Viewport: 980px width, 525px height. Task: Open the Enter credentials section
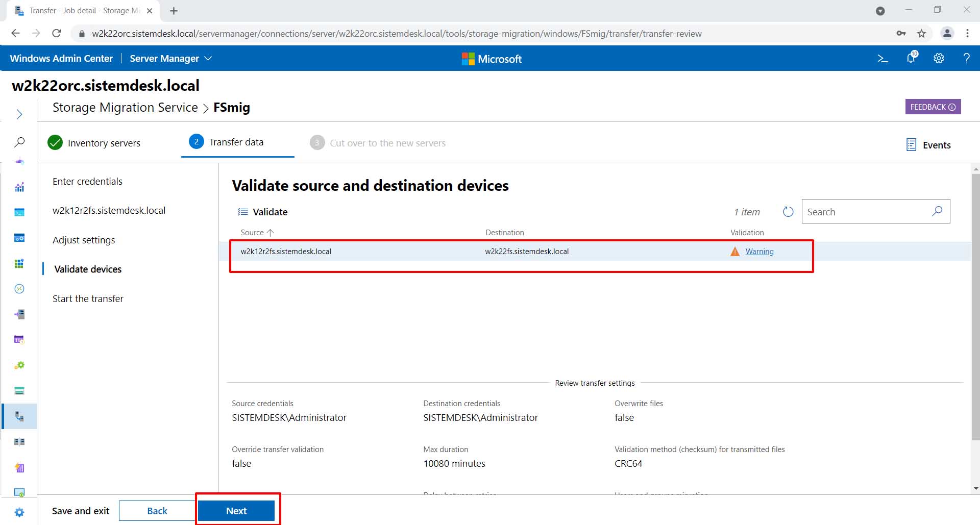point(87,182)
